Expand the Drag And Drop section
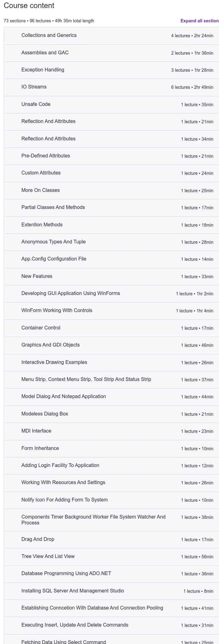Viewport: 219px width, 644px height. [111, 540]
